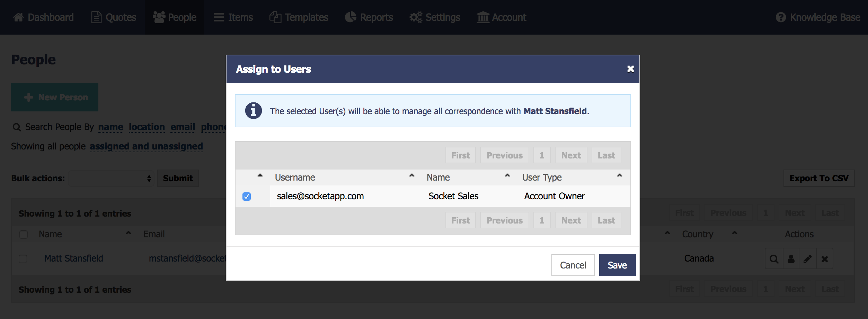The height and width of the screenshot is (319, 868).
Task: Open the 'assigned and unassigned' filter link
Action: pos(146,146)
